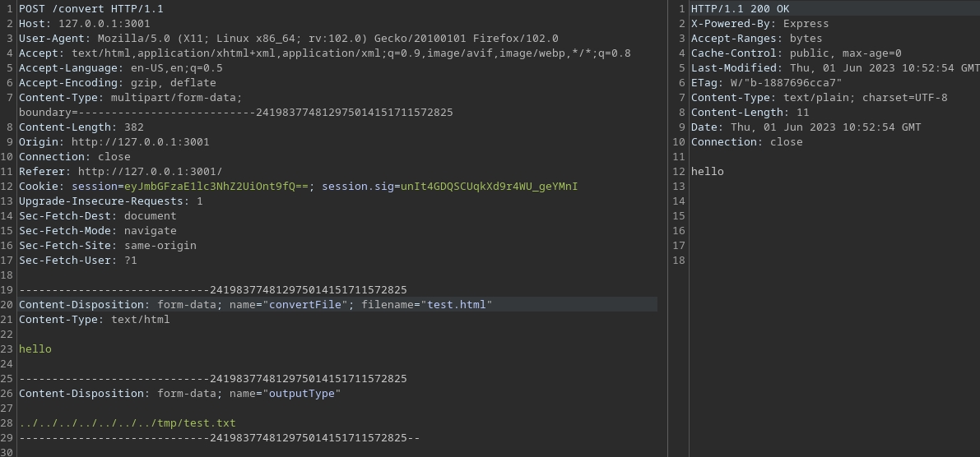This screenshot has height=457, width=980.
Task: Click hello in the response body
Action: click(707, 172)
